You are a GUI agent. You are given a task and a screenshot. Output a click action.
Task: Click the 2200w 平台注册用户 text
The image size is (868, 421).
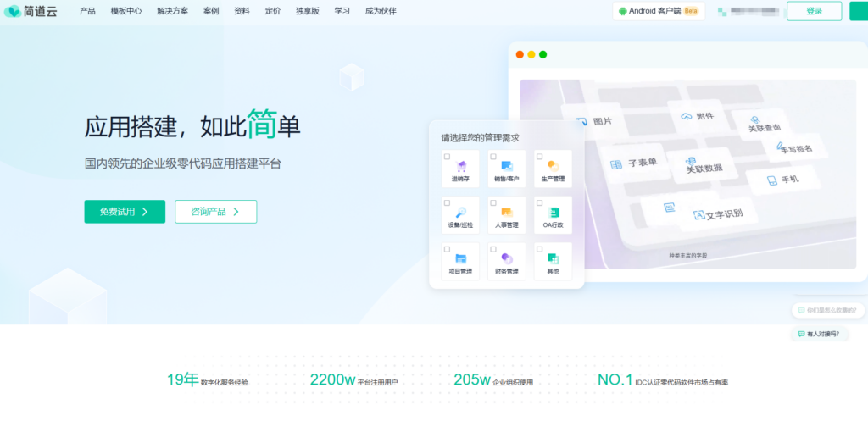point(353,380)
